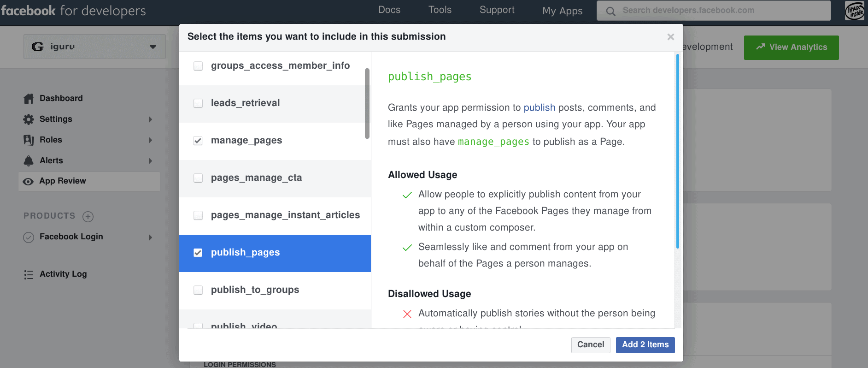
Task: Click the Cancel button
Action: (591, 345)
